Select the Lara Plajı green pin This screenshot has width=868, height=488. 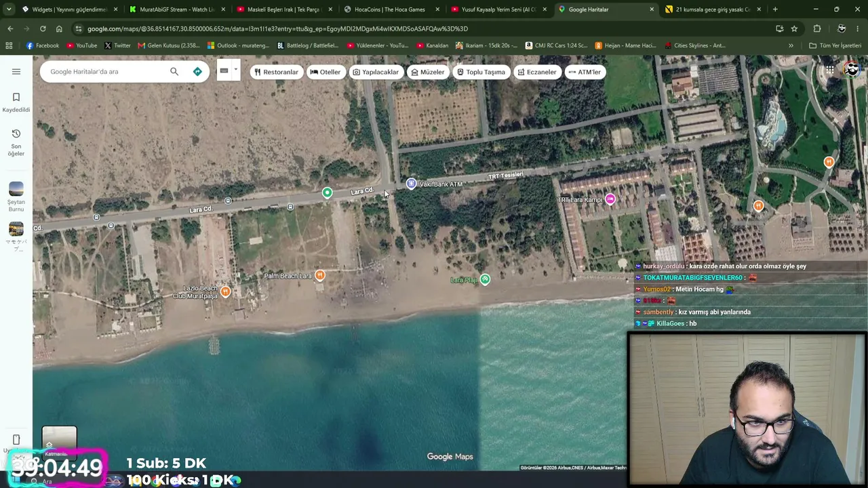tap(485, 279)
